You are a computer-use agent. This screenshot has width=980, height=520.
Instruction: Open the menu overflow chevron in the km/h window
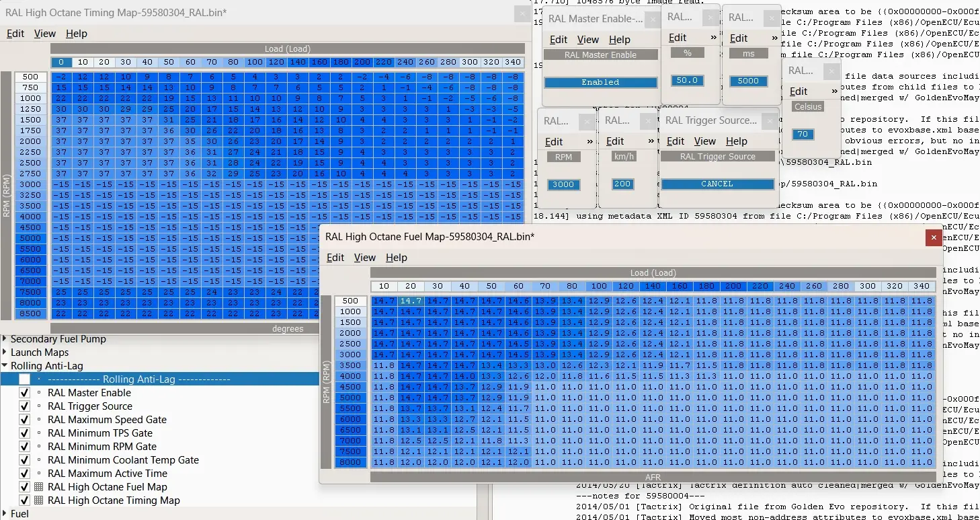pyautogui.click(x=651, y=141)
